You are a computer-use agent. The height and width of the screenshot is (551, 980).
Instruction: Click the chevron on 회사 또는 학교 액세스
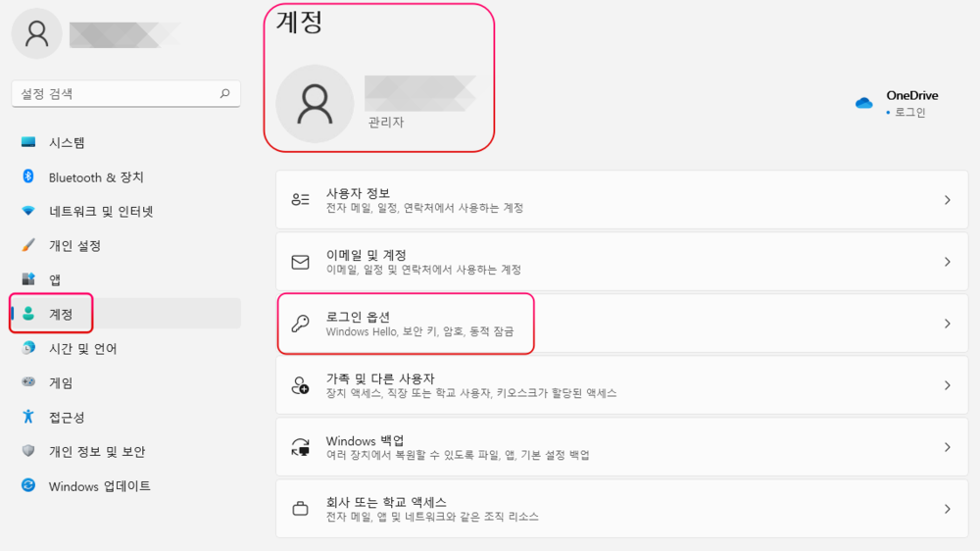point(947,509)
